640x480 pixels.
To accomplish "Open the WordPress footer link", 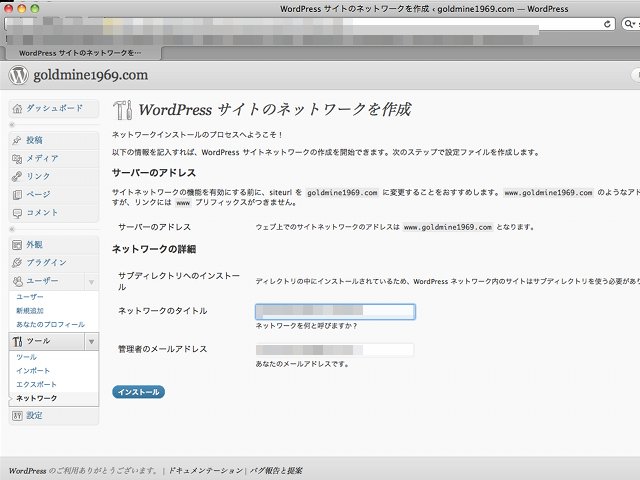I will pos(27,471).
